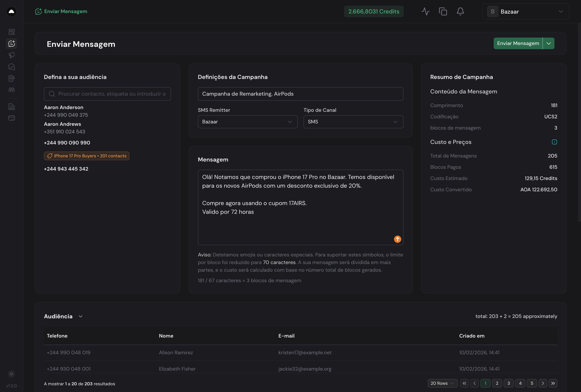Go to page 3 of results
581x392 pixels.
click(509, 383)
